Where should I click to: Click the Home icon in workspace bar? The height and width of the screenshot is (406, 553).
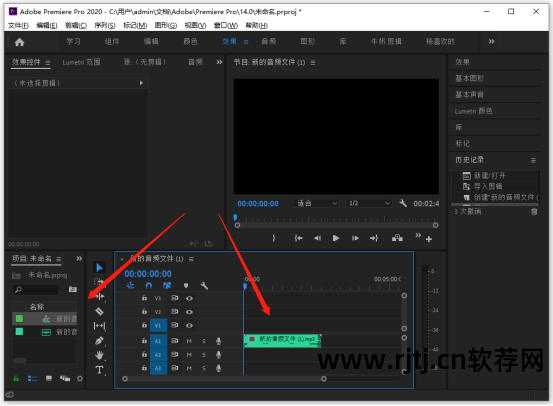point(19,42)
